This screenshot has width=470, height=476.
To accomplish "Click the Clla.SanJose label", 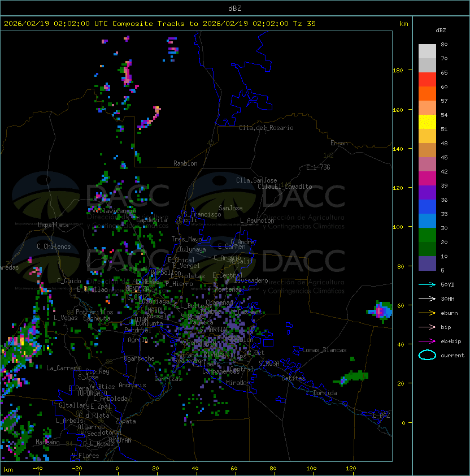I will pos(256,180).
